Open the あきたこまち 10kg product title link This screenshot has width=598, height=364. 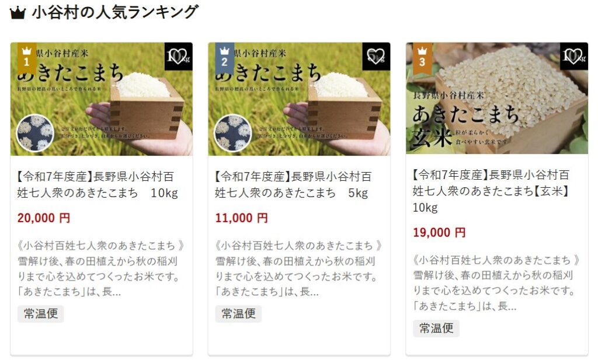[98, 185]
